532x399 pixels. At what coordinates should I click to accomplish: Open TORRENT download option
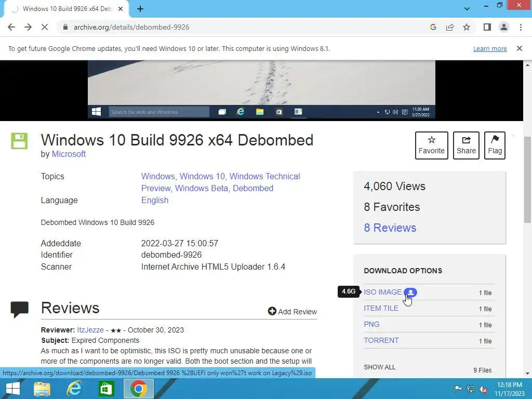(x=381, y=340)
